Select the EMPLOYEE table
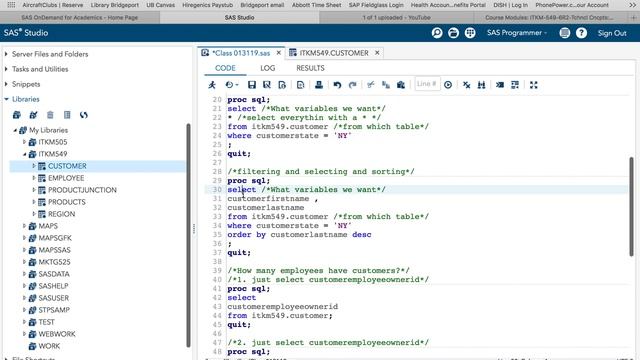Screen dimensions: 640x360 tap(66, 178)
